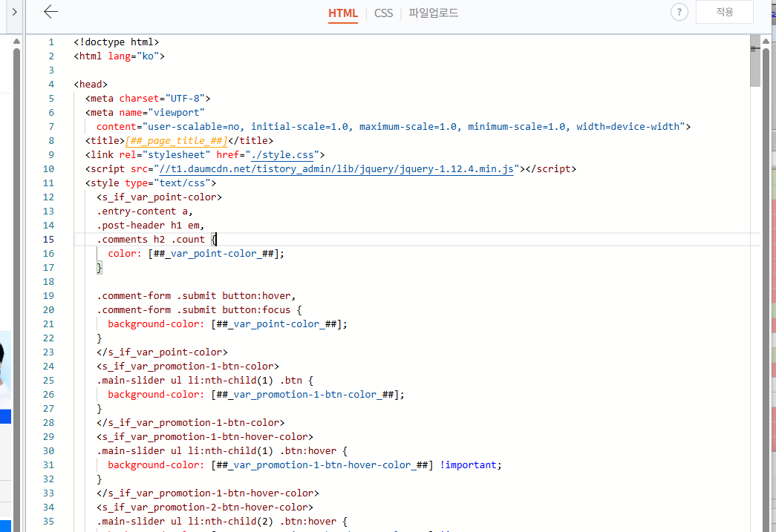Click line number 1

51,42
